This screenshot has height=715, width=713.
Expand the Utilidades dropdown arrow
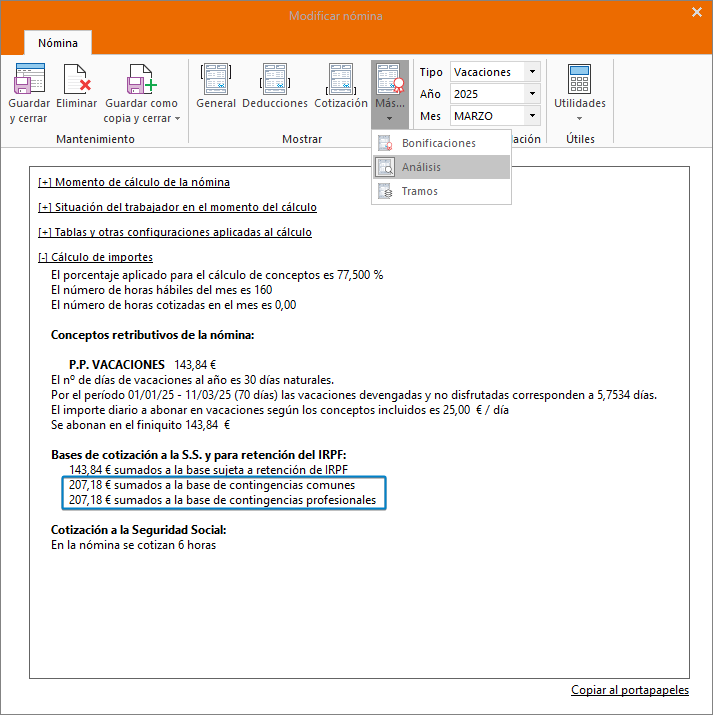(x=579, y=119)
